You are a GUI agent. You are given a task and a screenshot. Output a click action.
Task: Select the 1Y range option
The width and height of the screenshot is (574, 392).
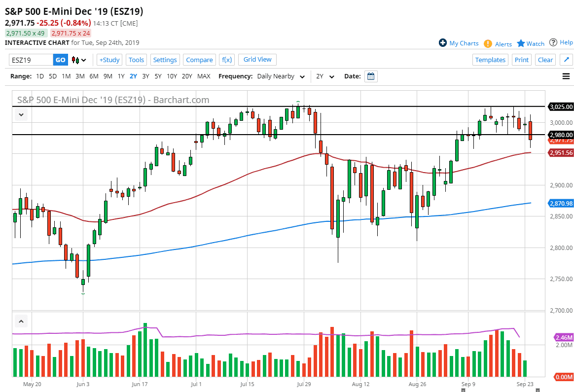(122, 76)
